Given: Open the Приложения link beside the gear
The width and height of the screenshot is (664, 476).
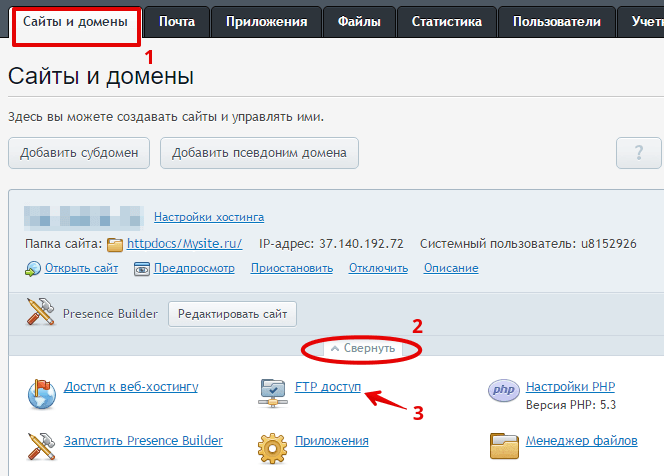Looking at the screenshot, I should [x=332, y=441].
